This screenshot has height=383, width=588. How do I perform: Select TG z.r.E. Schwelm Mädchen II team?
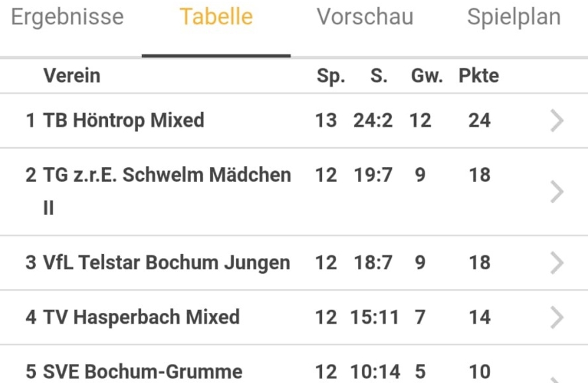[x=166, y=176]
